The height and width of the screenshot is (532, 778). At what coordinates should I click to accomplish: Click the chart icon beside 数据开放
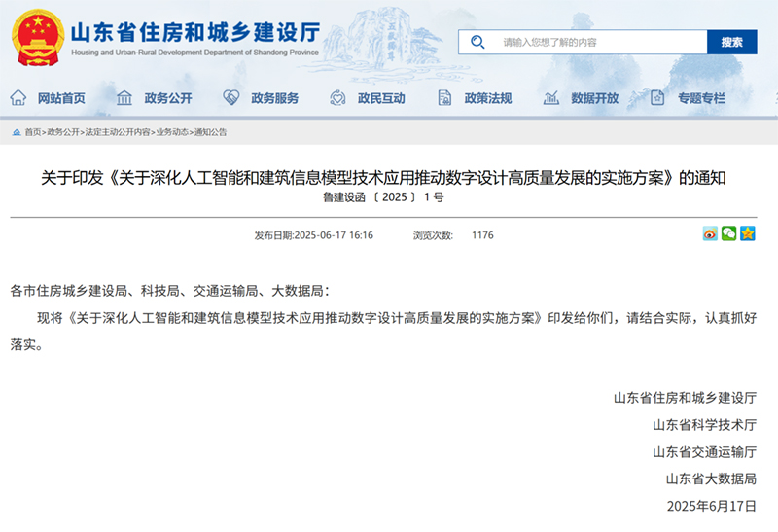(551, 98)
